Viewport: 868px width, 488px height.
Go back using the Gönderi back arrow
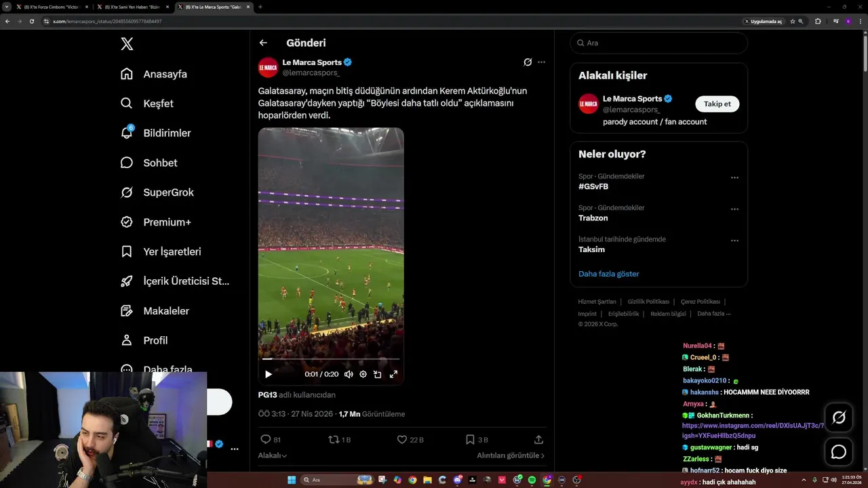tap(263, 43)
